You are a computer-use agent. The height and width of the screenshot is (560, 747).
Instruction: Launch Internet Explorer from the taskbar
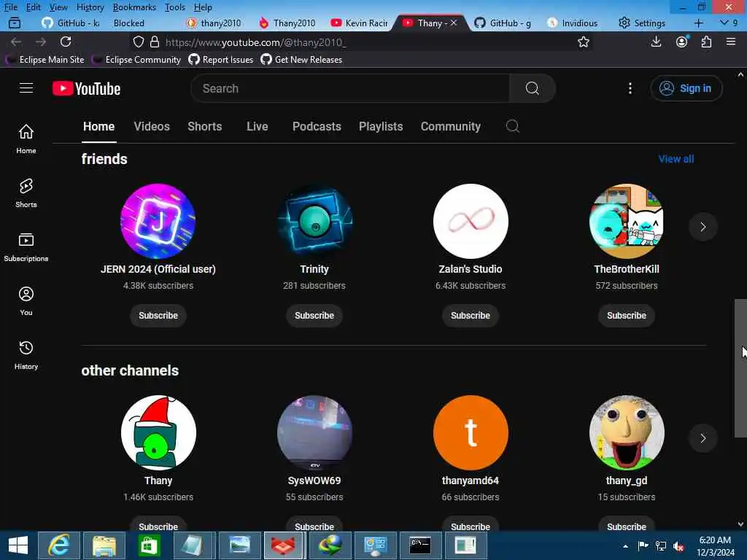(x=59, y=545)
